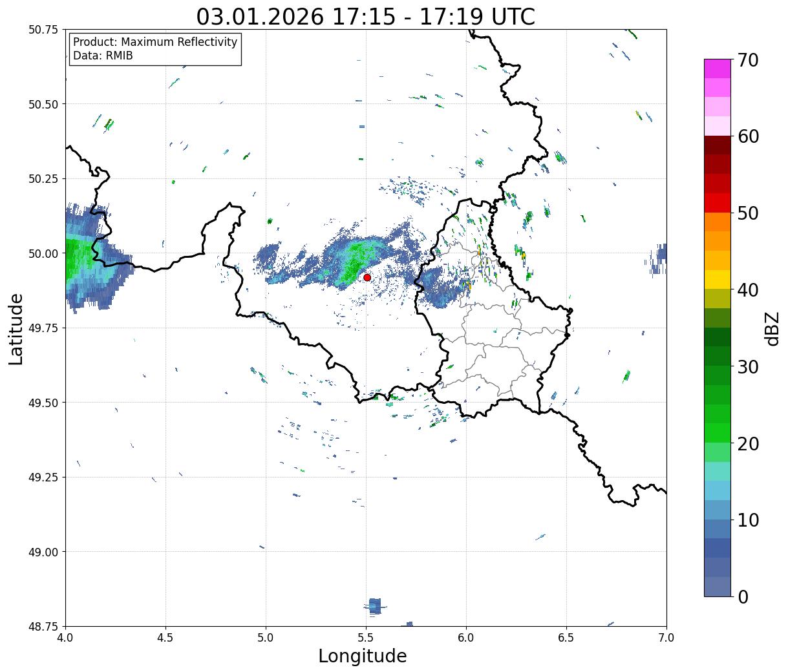Click the 'Product: Maximum Reflectivity' label
The height and width of the screenshot is (672, 788).
pos(155,42)
